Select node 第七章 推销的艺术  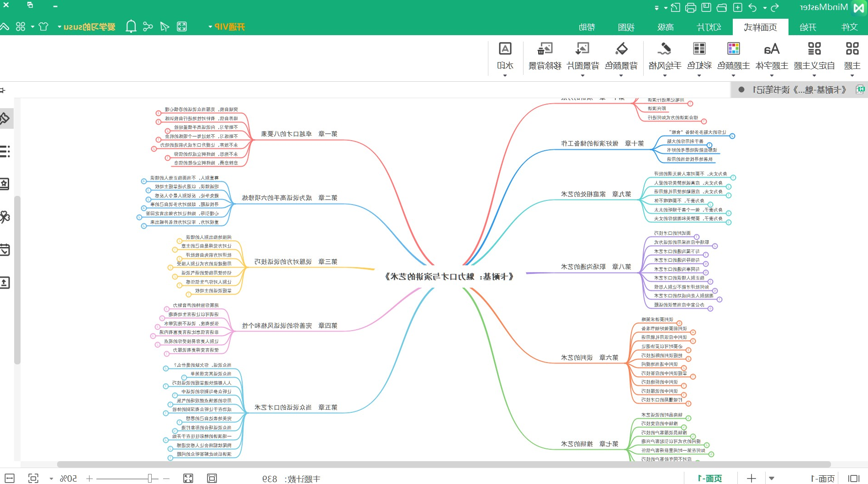coord(589,444)
